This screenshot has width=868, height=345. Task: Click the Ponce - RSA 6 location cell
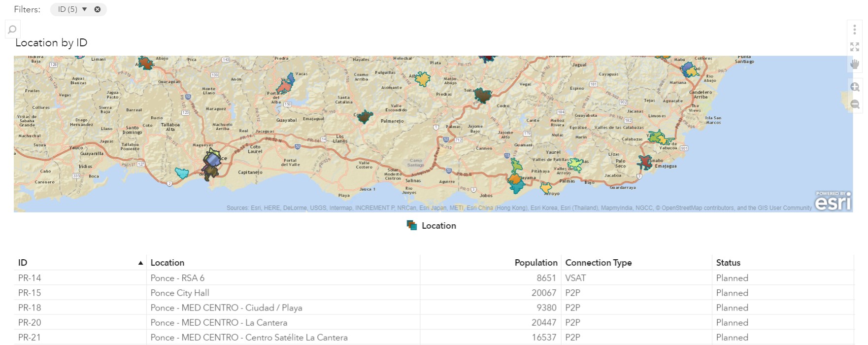pyautogui.click(x=283, y=278)
